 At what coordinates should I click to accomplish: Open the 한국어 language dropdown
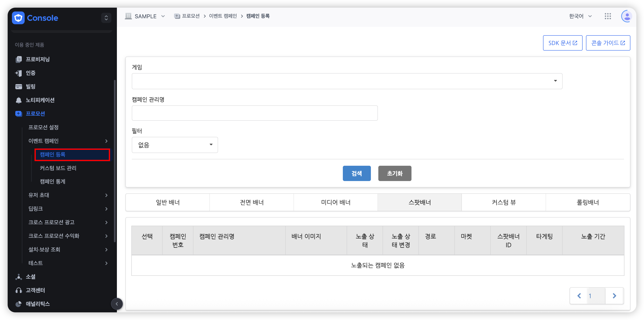(580, 16)
